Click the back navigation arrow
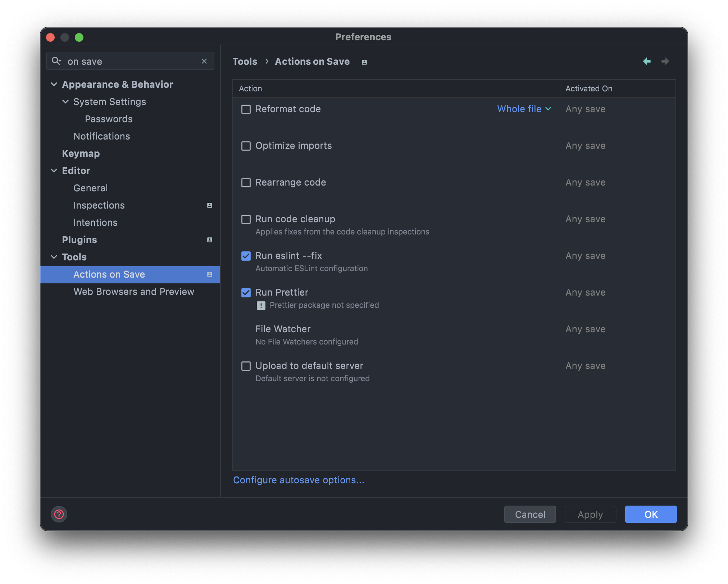The width and height of the screenshot is (728, 584). click(647, 61)
